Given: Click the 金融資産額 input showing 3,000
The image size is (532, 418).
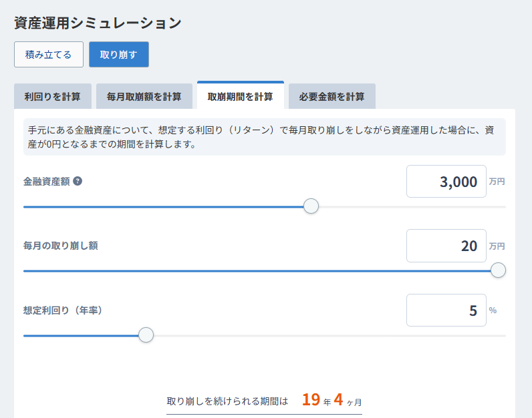Looking at the screenshot, I should click(x=446, y=182).
